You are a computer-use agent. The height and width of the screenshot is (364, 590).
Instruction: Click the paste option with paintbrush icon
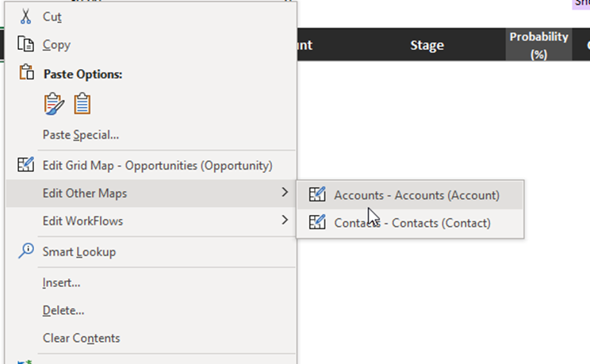tap(54, 104)
